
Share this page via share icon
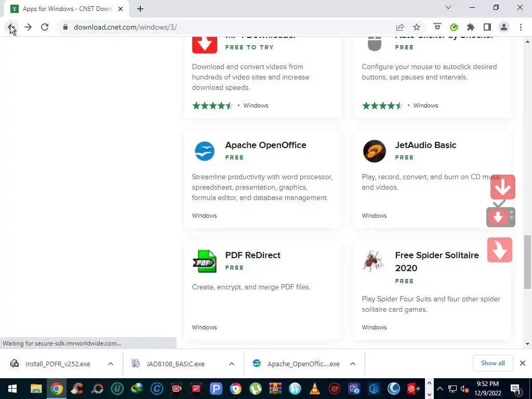400,27
